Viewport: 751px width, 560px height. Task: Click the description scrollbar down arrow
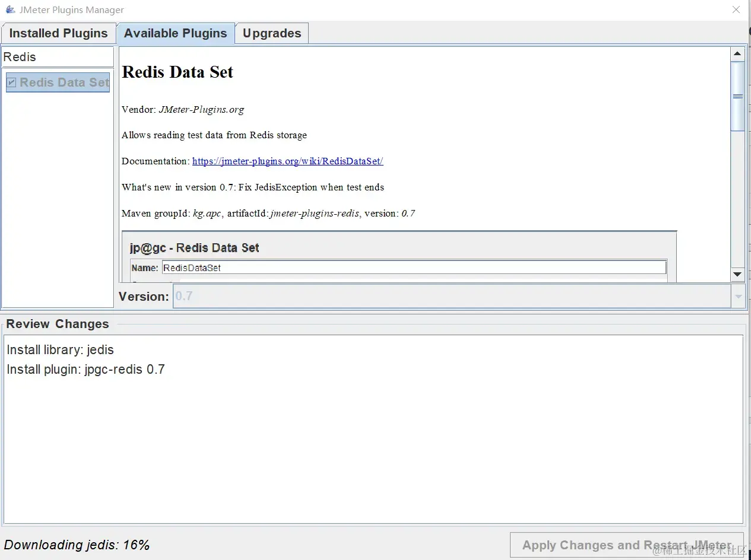click(737, 274)
